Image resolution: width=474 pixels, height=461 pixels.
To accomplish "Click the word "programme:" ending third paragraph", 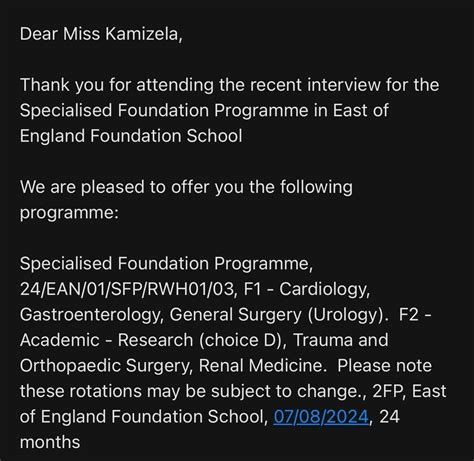I will (69, 213).
